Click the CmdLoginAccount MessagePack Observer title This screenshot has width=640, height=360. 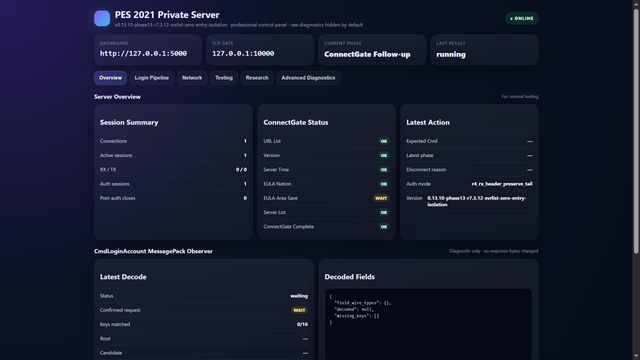[153, 251]
